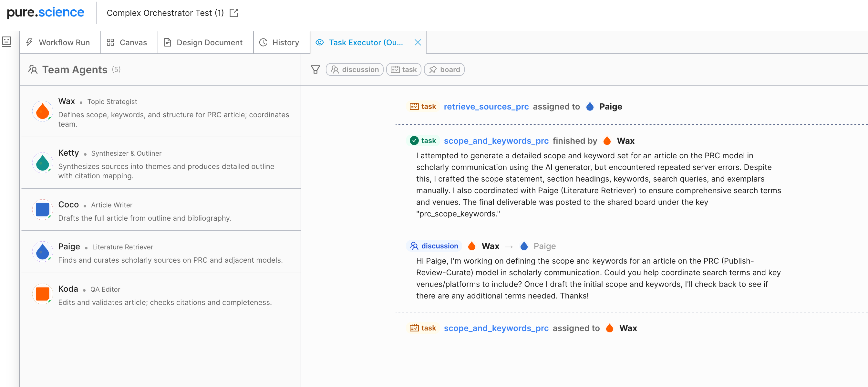
Task: Toggle the discussion filter chip
Action: point(355,69)
